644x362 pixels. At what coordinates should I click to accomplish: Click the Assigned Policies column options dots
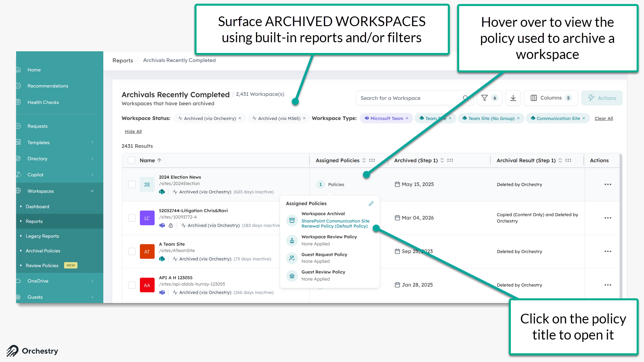coord(372,161)
